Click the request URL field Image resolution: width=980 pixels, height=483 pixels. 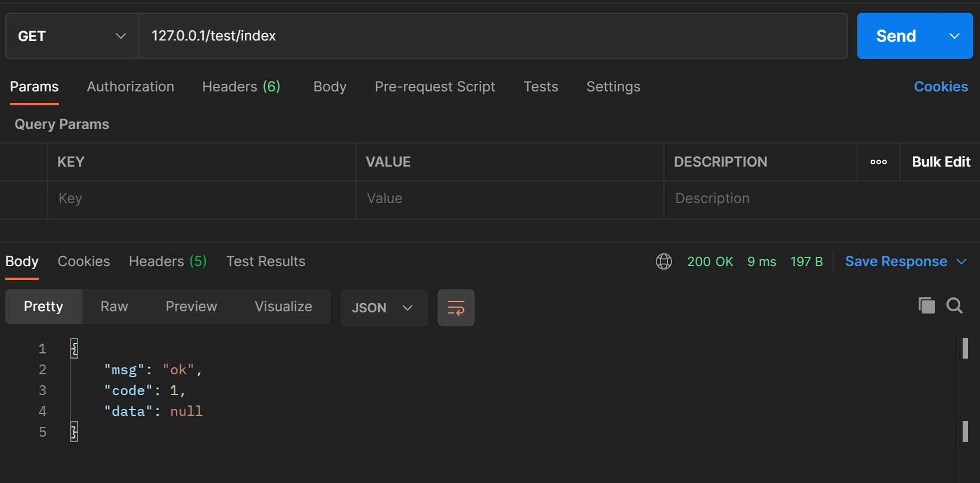click(492, 36)
